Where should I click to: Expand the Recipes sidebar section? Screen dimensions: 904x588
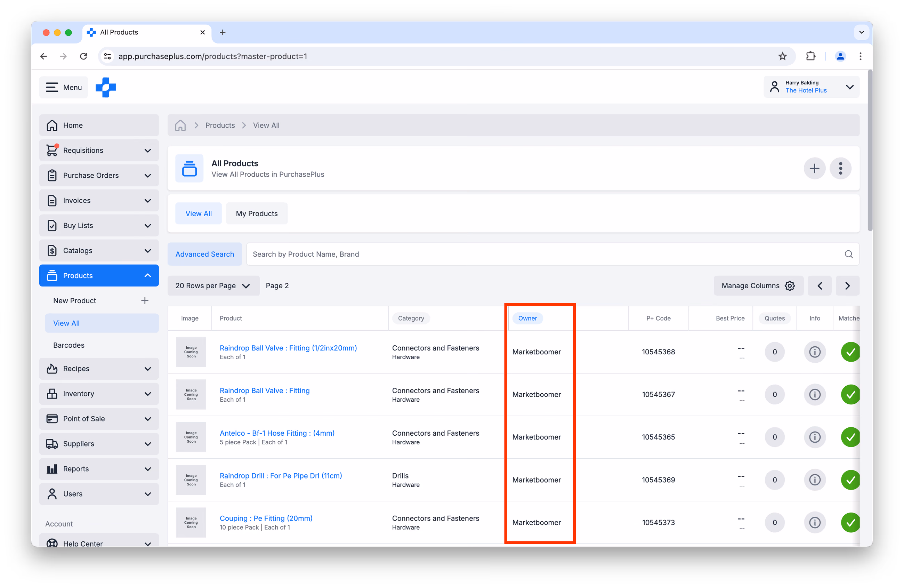(x=99, y=369)
